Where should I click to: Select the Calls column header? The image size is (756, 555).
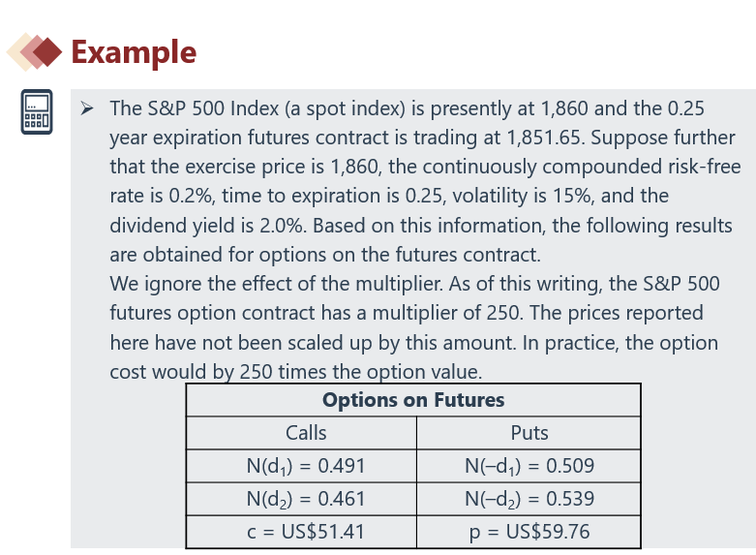[x=306, y=433]
